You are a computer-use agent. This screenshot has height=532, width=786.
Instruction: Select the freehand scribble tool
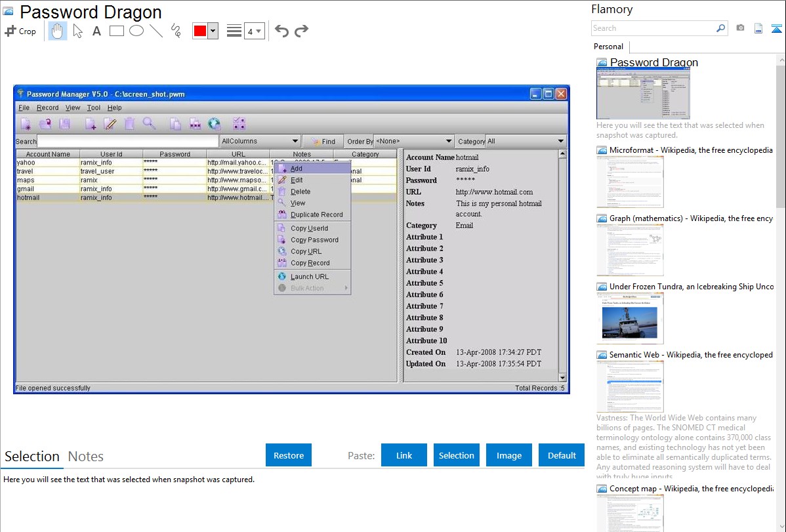pos(176,31)
